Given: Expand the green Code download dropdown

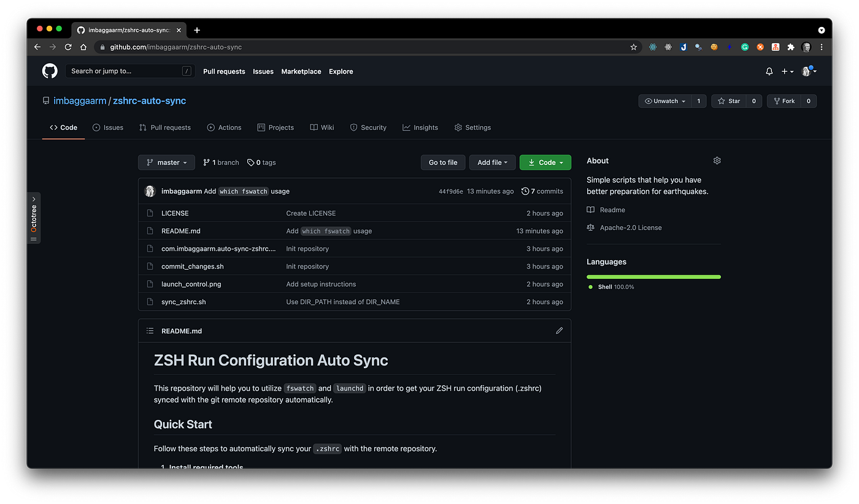Looking at the screenshot, I should click(545, 162).
